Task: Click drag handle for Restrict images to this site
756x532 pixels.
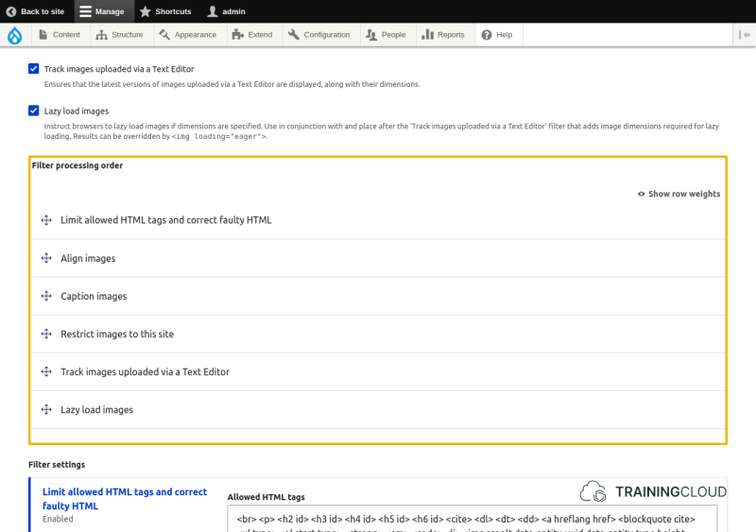Action: (x=46, y=335)
